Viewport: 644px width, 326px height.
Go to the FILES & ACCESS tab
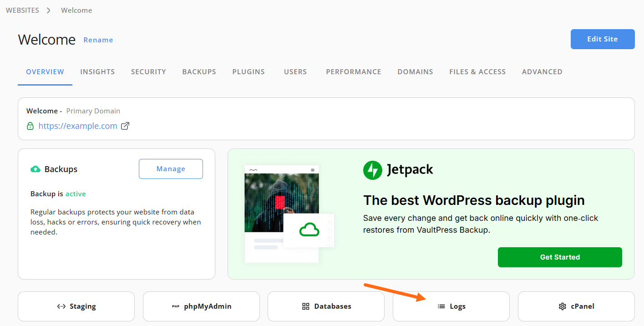tap(477, 71)
